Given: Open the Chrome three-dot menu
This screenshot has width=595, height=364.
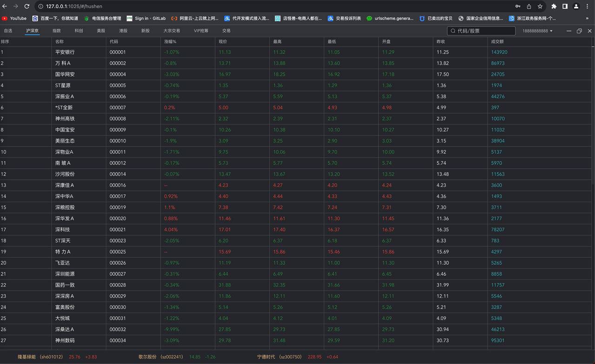Looking at the screenshot, I should 588,6.
